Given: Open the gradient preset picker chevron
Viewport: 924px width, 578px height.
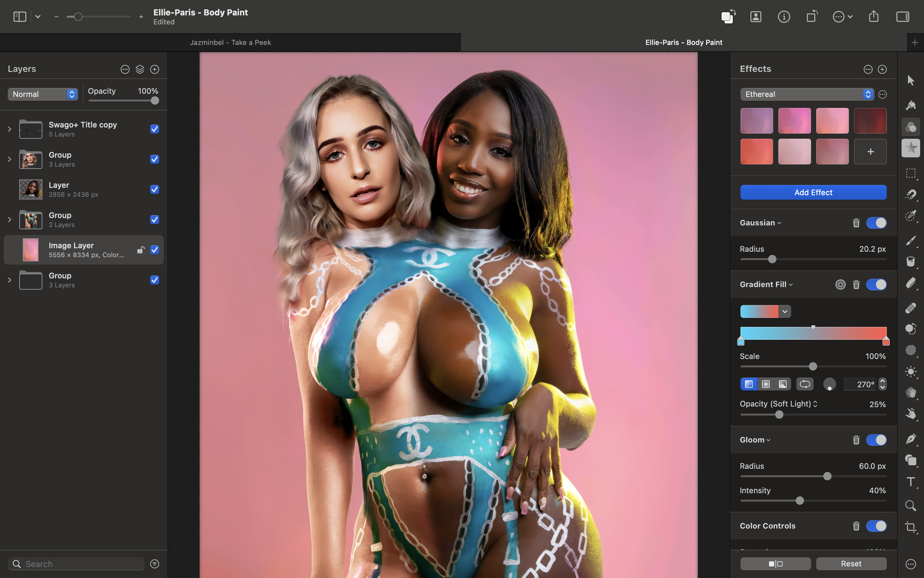Looking at the screenshot, I should coord(785,311).
